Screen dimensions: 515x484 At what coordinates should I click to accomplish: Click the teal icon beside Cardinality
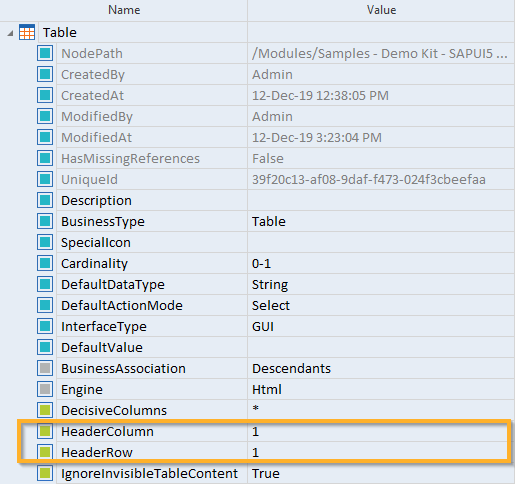(45, 263)
